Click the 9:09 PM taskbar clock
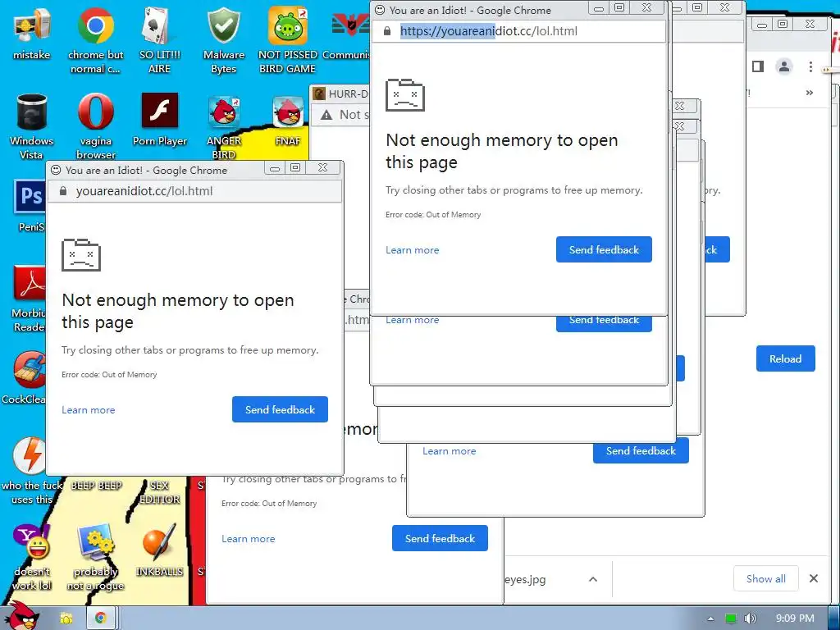 coord(795,619)
